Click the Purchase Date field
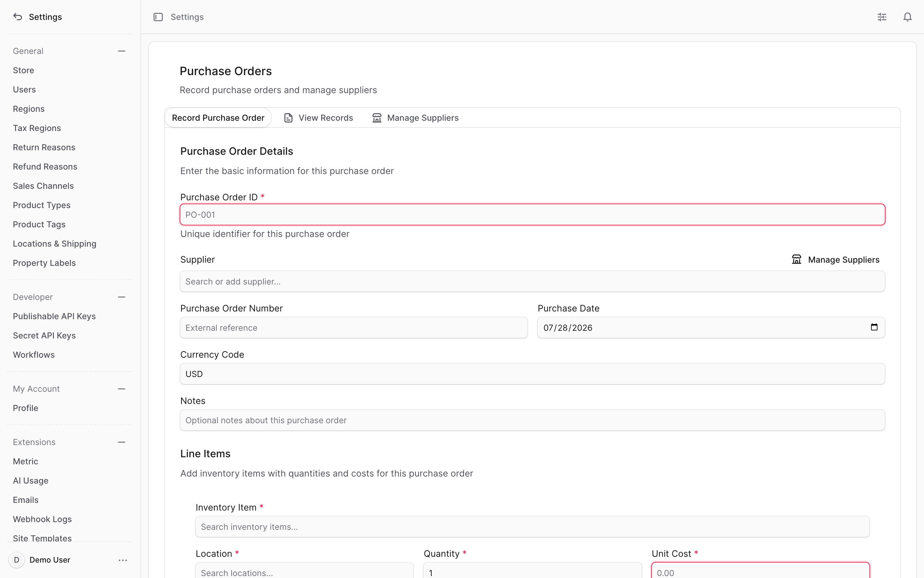Viewport: 924px width, 578px height. [711, 328]
